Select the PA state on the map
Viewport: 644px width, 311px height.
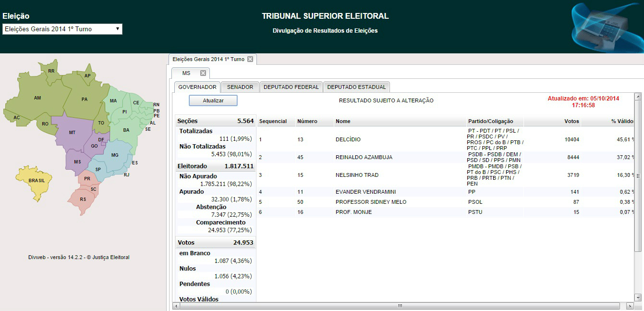pos(85,99)
